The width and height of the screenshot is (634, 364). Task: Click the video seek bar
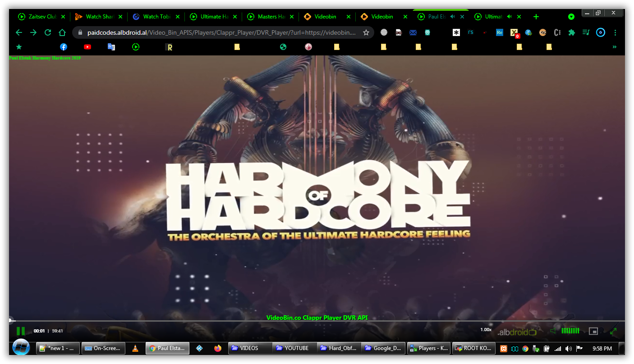pos(317,321)
